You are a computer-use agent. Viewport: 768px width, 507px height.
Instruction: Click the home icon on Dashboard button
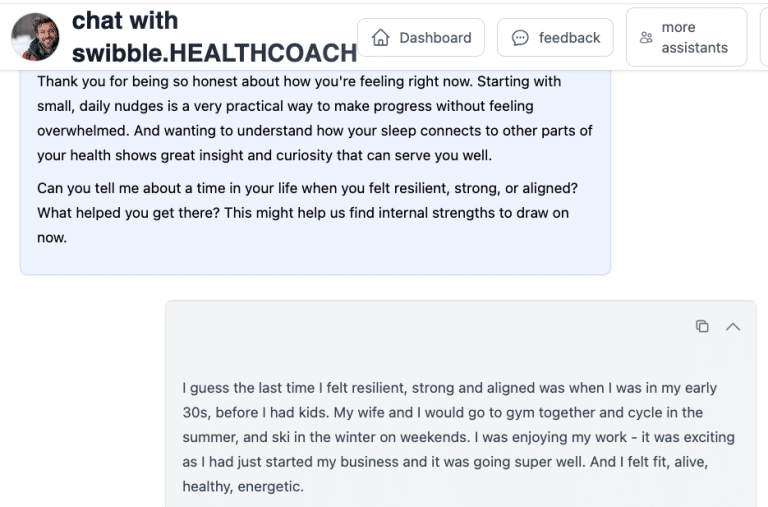(380, 38)
